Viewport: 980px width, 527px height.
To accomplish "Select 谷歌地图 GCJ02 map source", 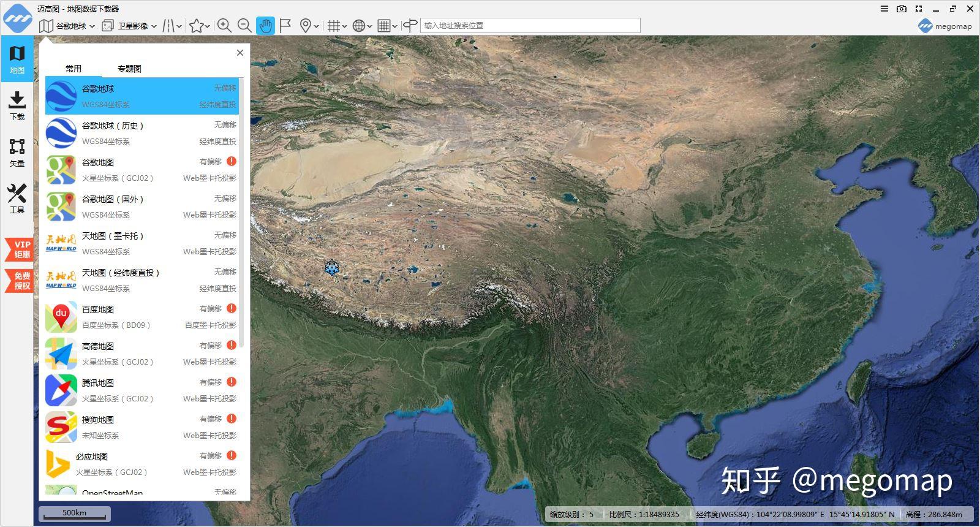I will click(x=142, y=169).
